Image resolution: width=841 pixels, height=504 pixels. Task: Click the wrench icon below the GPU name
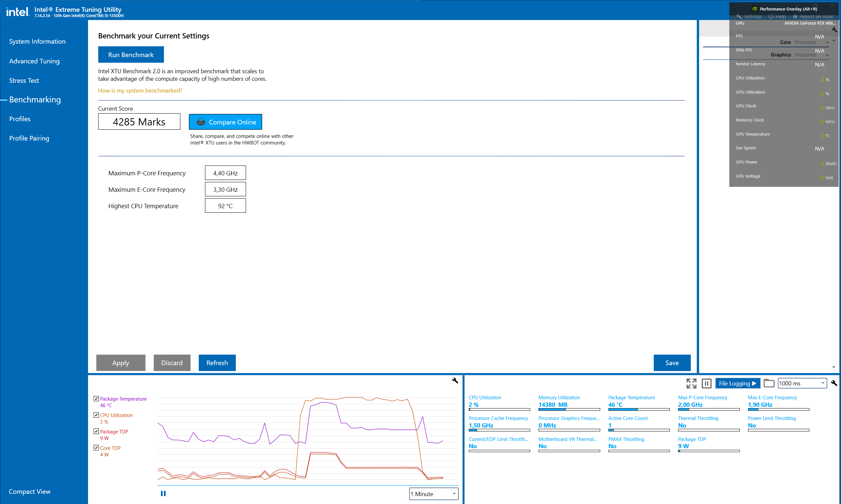pos(834,30)
